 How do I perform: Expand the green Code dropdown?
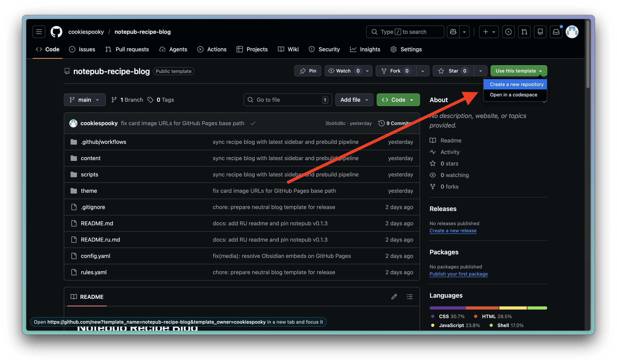pos(398,100)
